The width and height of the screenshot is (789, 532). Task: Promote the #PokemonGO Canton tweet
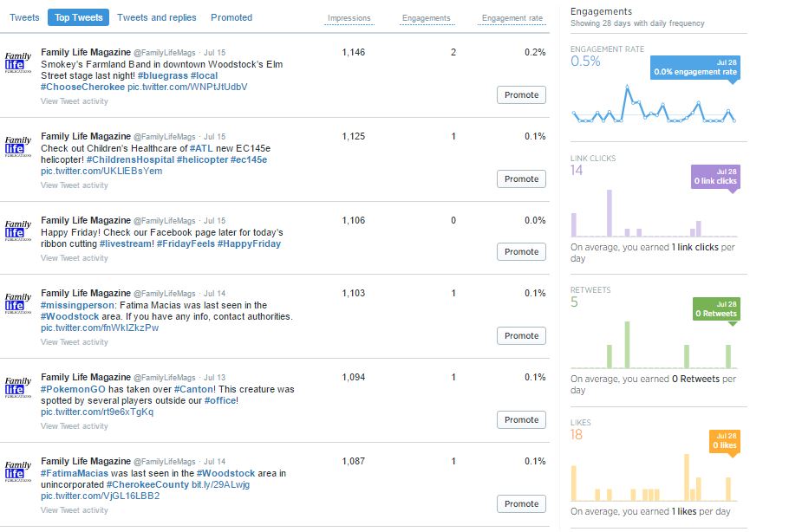[521, 419]
